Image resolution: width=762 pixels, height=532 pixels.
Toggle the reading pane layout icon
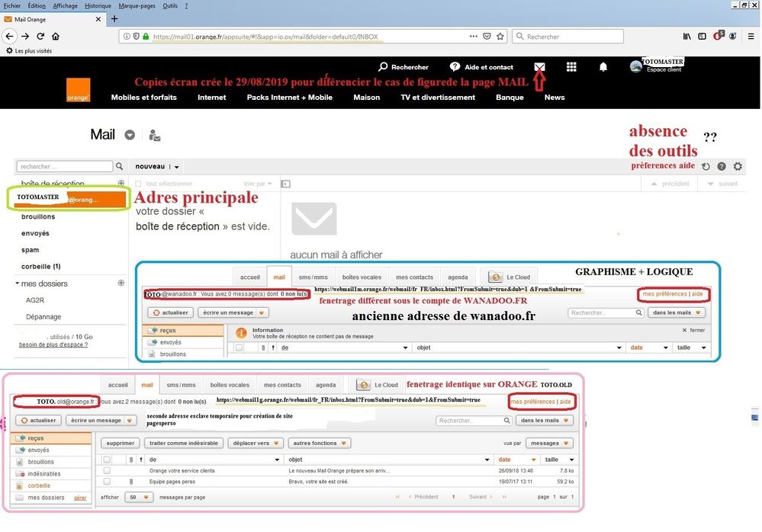pyautogui.click(x=286, y=184)
